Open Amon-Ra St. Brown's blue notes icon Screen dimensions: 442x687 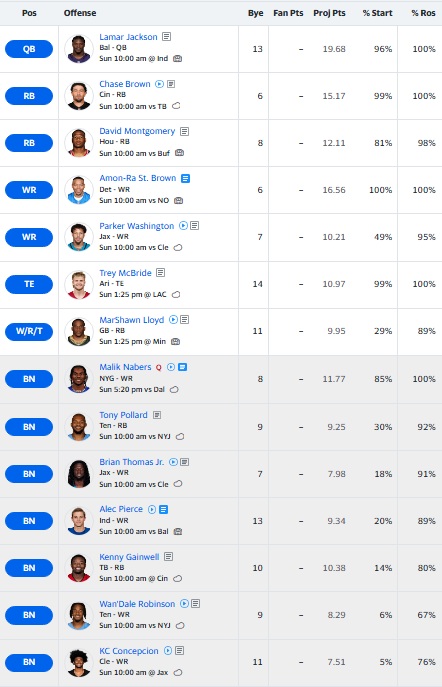(x=186, y=178)
